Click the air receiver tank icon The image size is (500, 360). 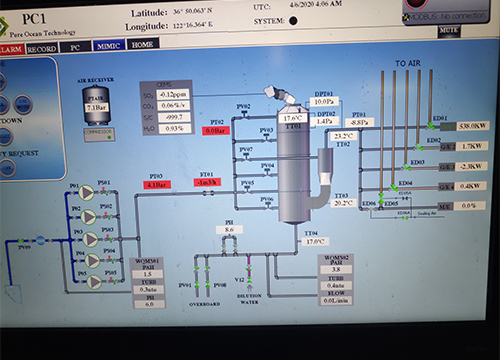pyautogui.click(x=96, y=105)
